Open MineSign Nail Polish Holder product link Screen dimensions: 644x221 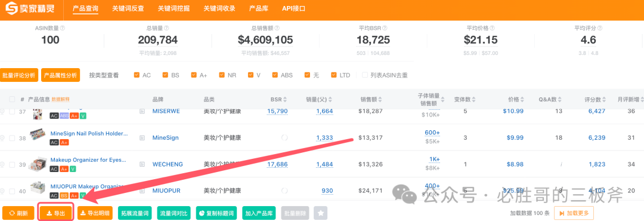point(89,134)
